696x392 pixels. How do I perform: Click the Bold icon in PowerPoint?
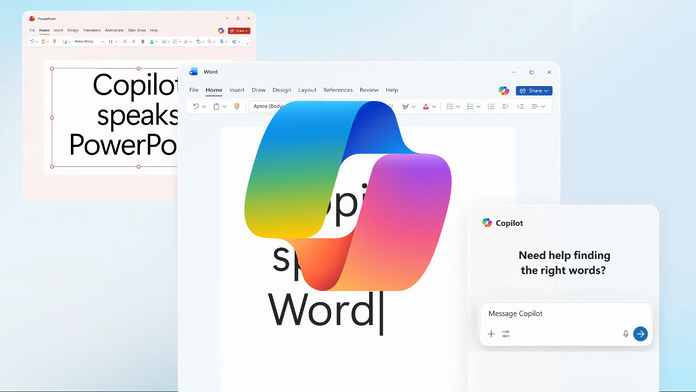142,41
